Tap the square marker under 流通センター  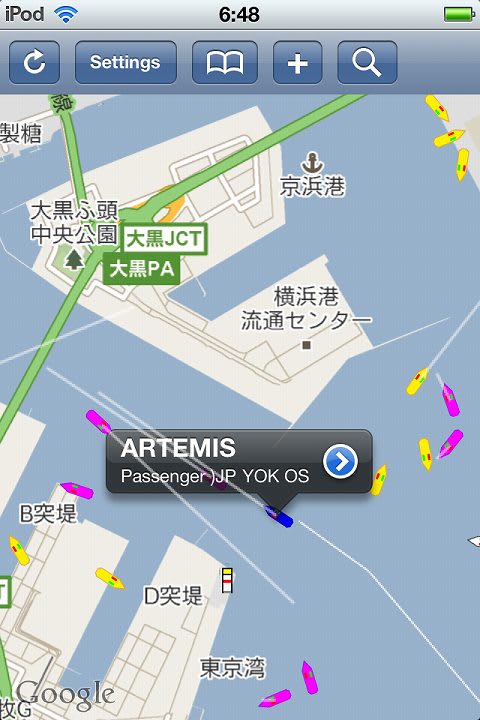(307, 345)
